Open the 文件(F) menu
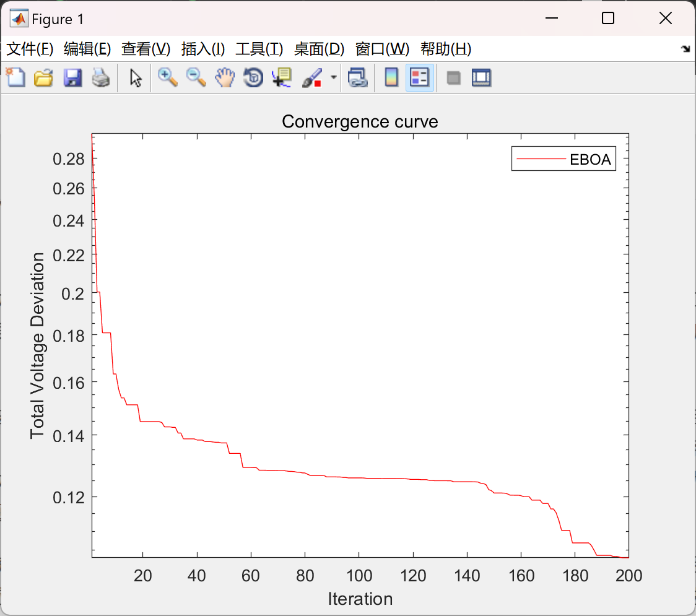The width and height of the screenshot is (696, 616). (x=30, y=49)
